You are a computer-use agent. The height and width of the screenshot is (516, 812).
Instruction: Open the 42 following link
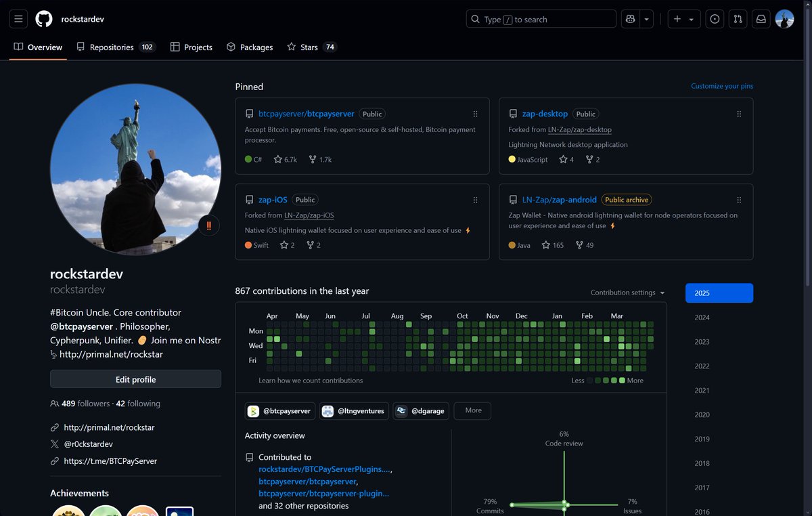tap(138, 404)
